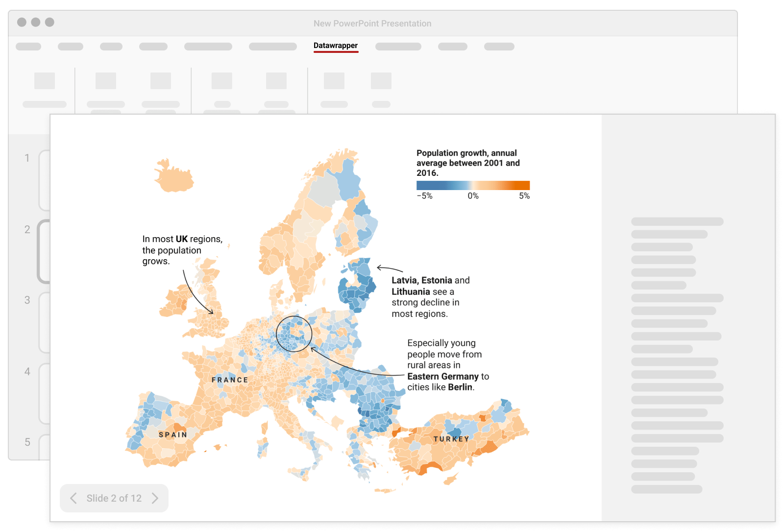The image size is (784, 532).
Task: Click the leftmost placeholder ribbon tab
Action: 28,47
